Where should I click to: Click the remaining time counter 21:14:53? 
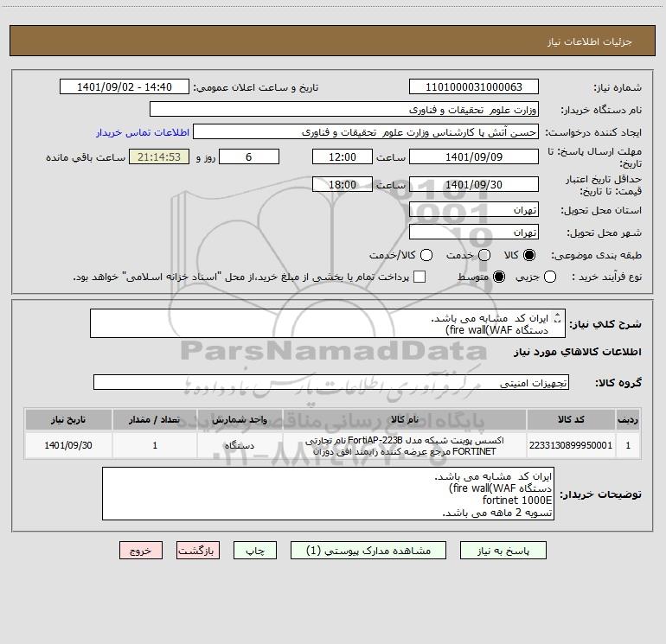[x=159, y=156]
